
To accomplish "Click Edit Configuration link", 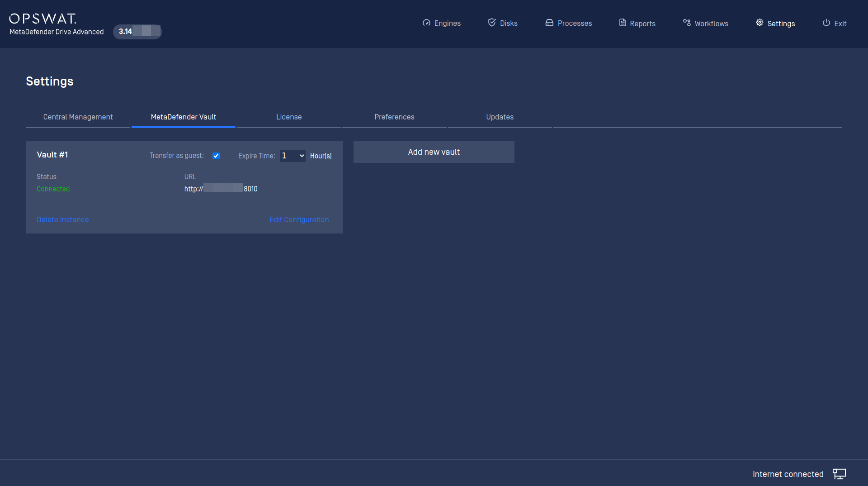I will tap(299, 219).
